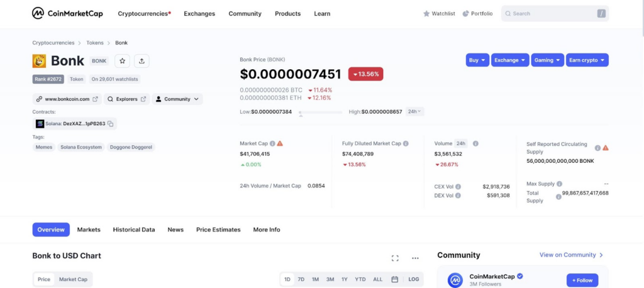Open the Explorers dropdown

126,99
